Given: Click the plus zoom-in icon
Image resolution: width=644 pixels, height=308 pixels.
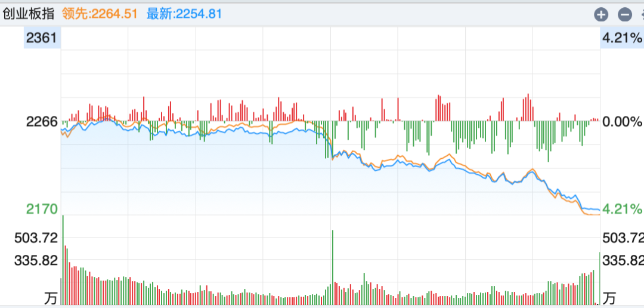Looking at the screenshot, I should [601, 15].
